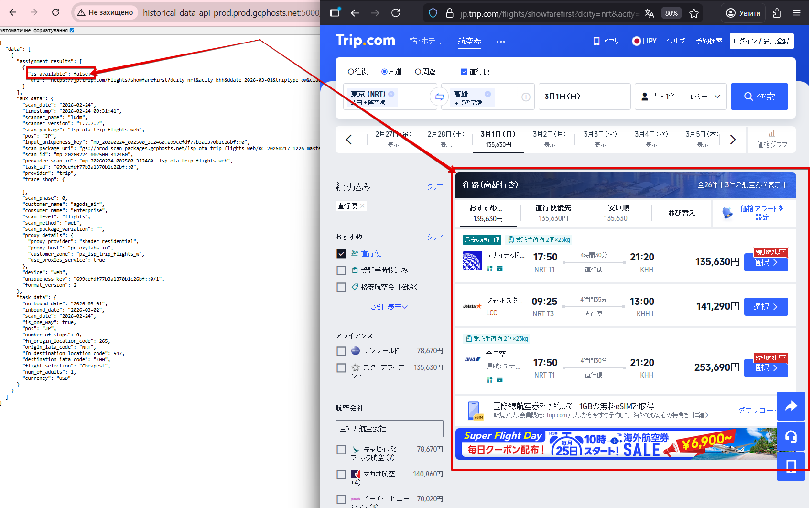This screenshot has height=508, width=812.
Task: Select the Jetstar 141,290円 flight
Action: click(x=766, y=307)
